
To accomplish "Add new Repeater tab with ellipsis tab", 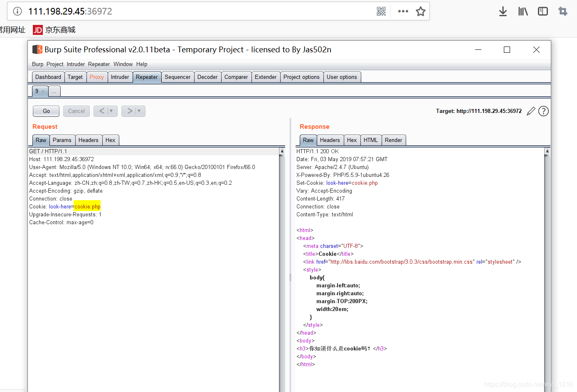I will click(x=54, y=91).
